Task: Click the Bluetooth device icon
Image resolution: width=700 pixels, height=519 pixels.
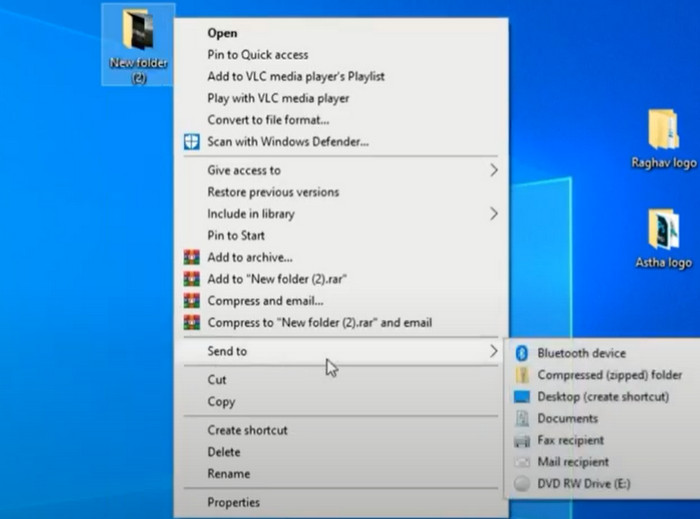Action: [x=521, y=353]
